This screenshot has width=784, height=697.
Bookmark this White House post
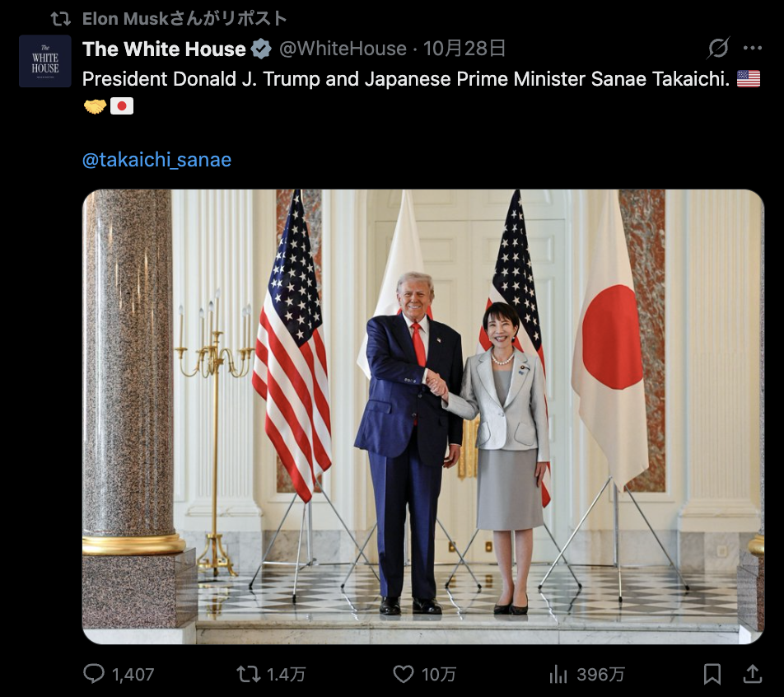pyautogui.click(x=712, y=674)
